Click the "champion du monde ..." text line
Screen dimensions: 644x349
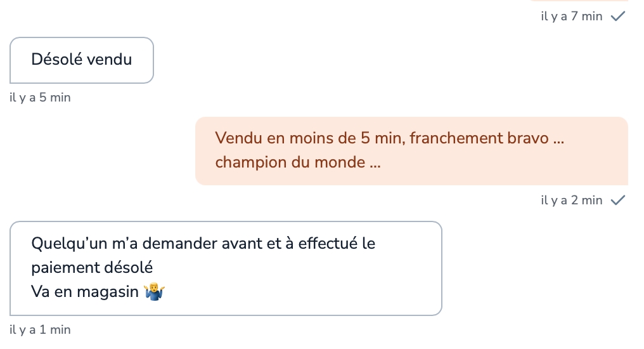[297, 162]
